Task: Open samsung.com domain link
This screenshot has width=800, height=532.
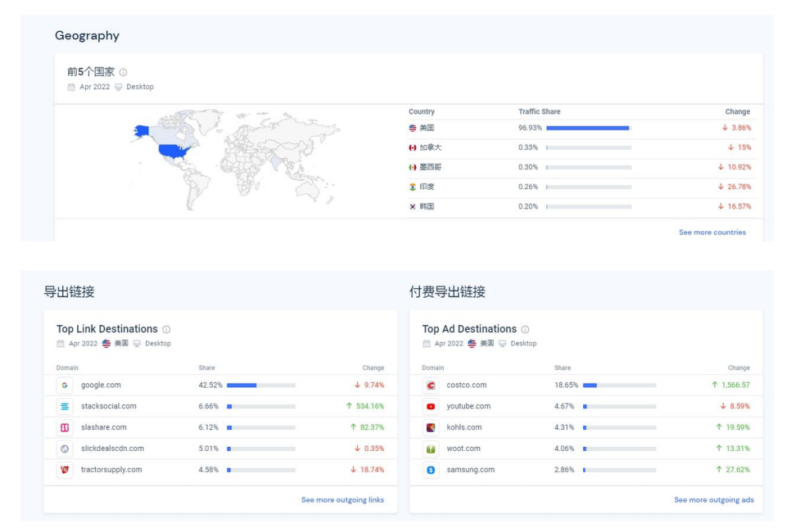Action: tap(470, 470)
